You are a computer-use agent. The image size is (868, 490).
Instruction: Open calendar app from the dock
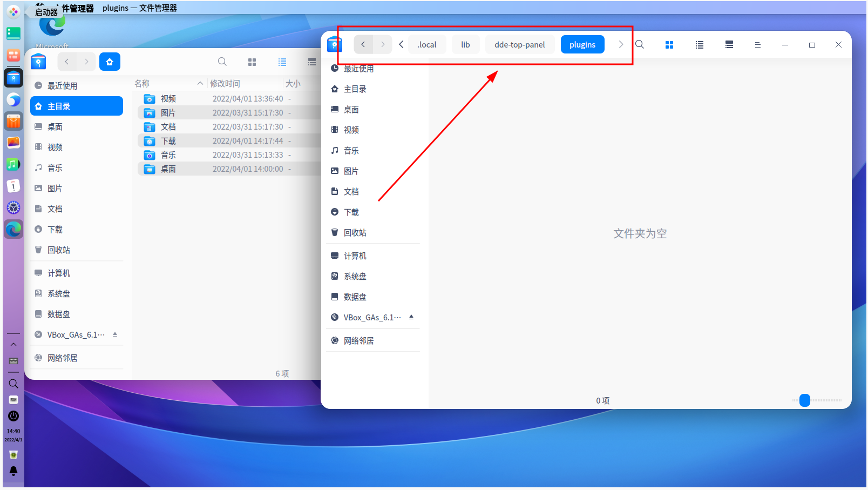click(x=13, y=186)
